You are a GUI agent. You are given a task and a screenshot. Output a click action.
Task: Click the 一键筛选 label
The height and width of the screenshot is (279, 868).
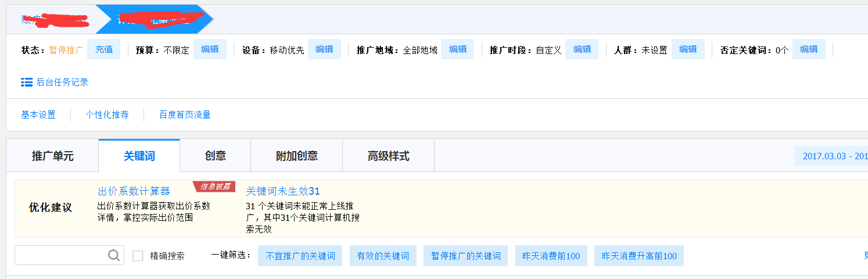(232, 256)
